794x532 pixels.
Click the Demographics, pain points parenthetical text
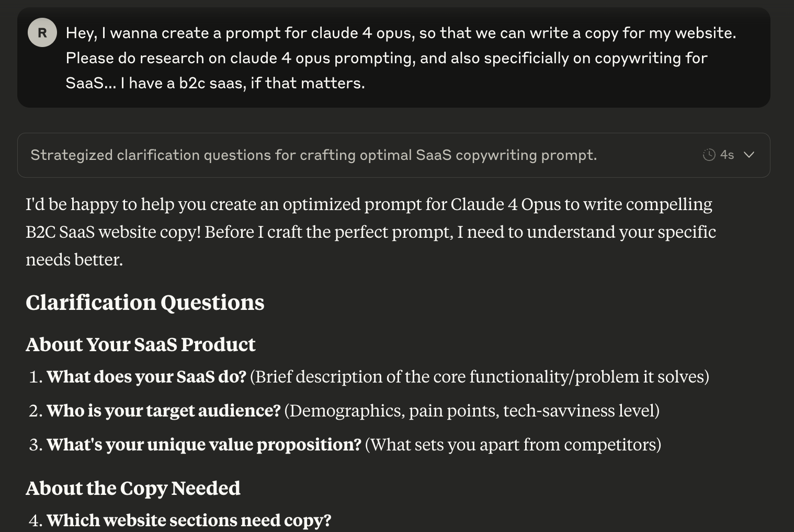[x=472, y=411]
